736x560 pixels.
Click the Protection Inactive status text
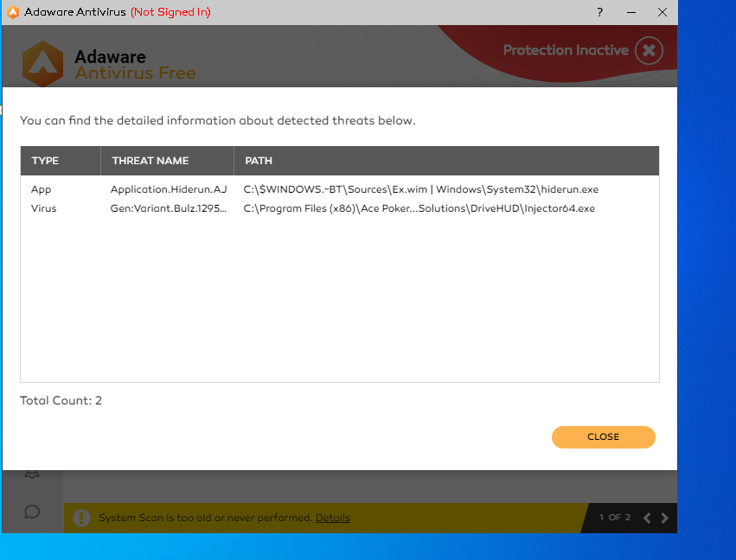tap(566, 50)
